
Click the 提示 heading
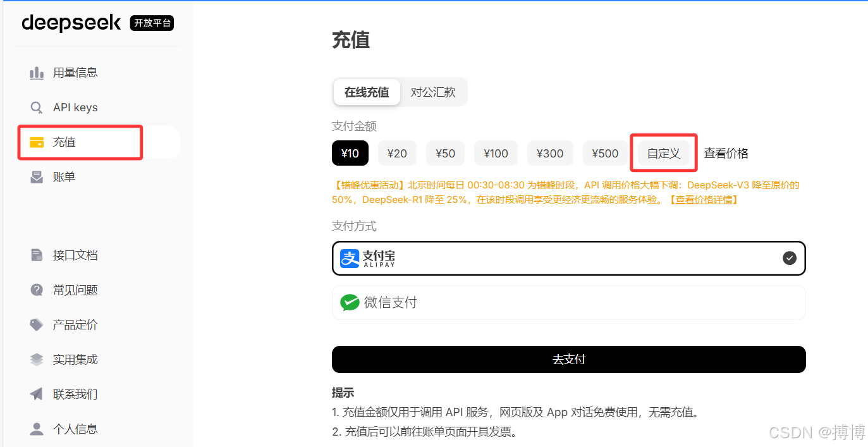click(x=343, y=393)
